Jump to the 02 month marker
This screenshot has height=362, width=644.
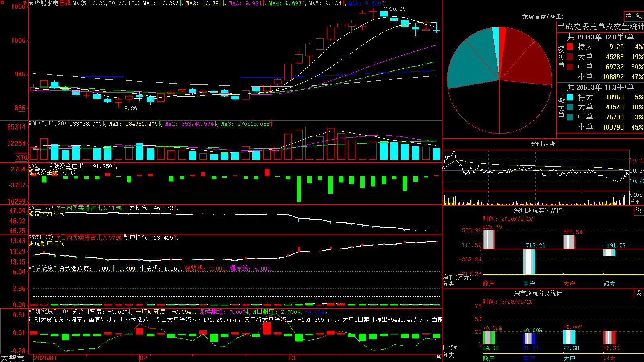point(143,358)
